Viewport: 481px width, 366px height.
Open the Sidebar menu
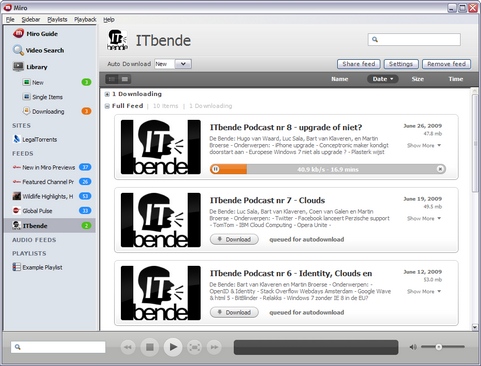[x=31, y=20]
